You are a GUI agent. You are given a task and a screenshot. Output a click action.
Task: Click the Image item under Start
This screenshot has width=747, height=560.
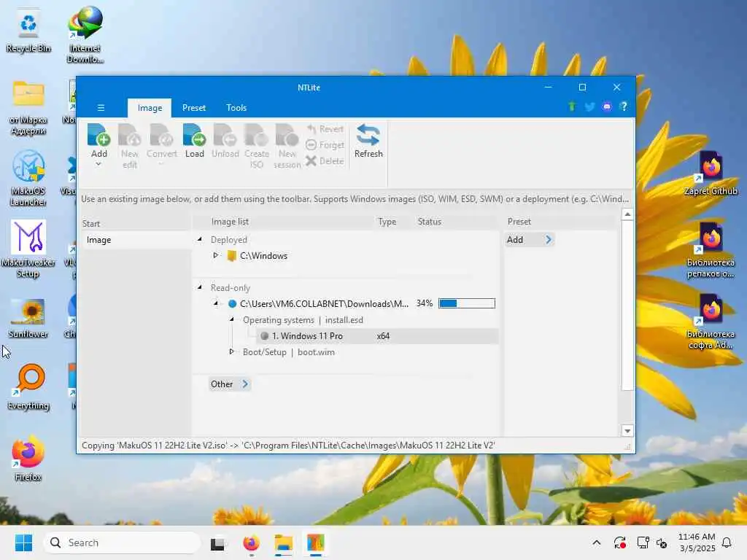pos(98,240)
